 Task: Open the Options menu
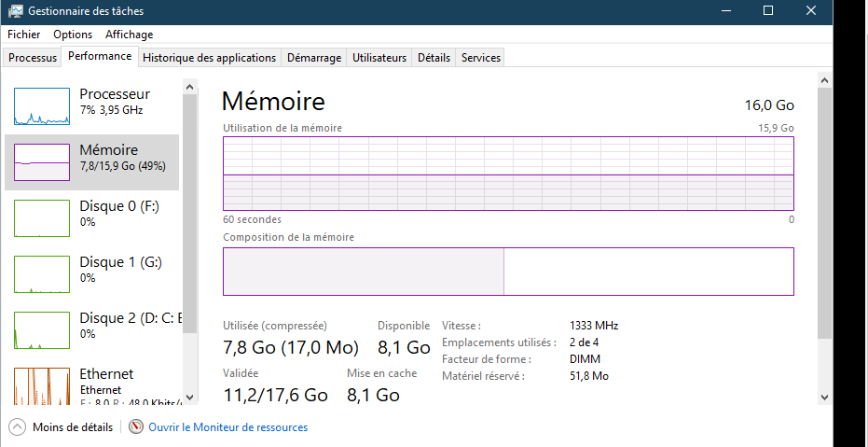pos(73,35)
